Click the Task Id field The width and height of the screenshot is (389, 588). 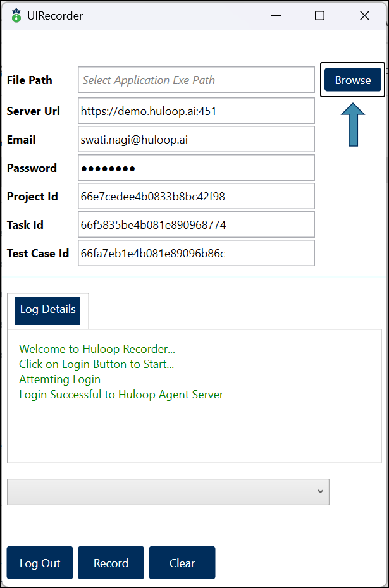(x=196, y=224)
